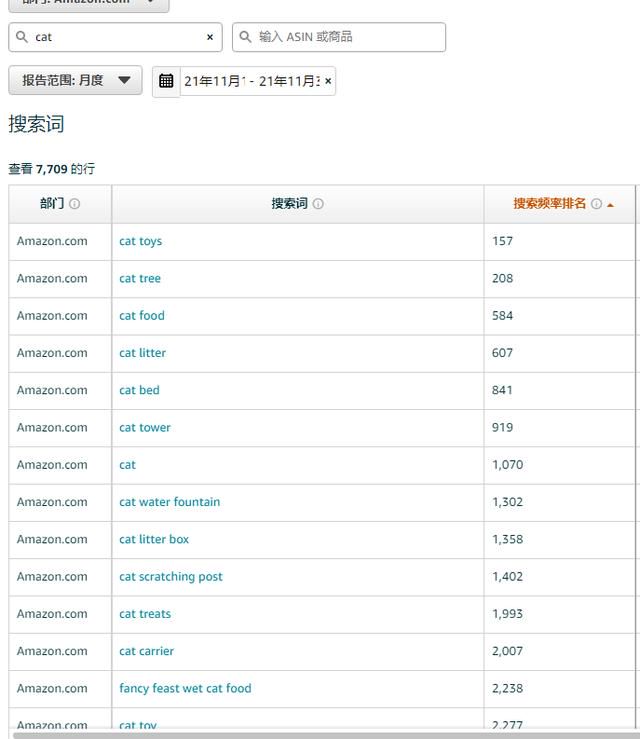Image resolution: width=640 pixels, height=739 pixels.
Task: Select rank value 2,238 for fancy feast row
Action: [508, 688]
